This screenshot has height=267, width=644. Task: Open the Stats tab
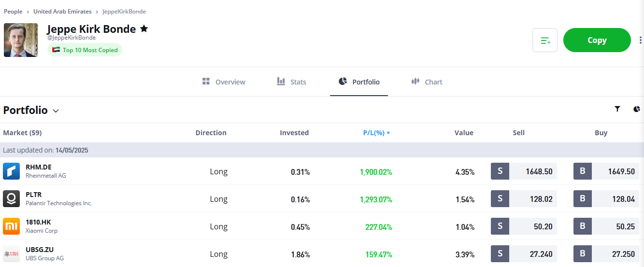291,82
